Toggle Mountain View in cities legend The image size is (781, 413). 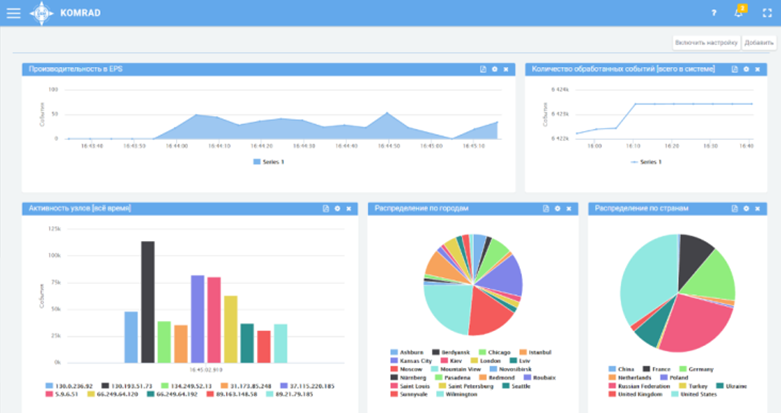tap(456, 369)
